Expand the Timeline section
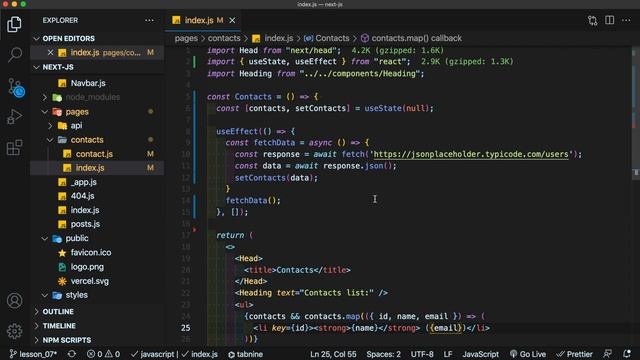 59,326
